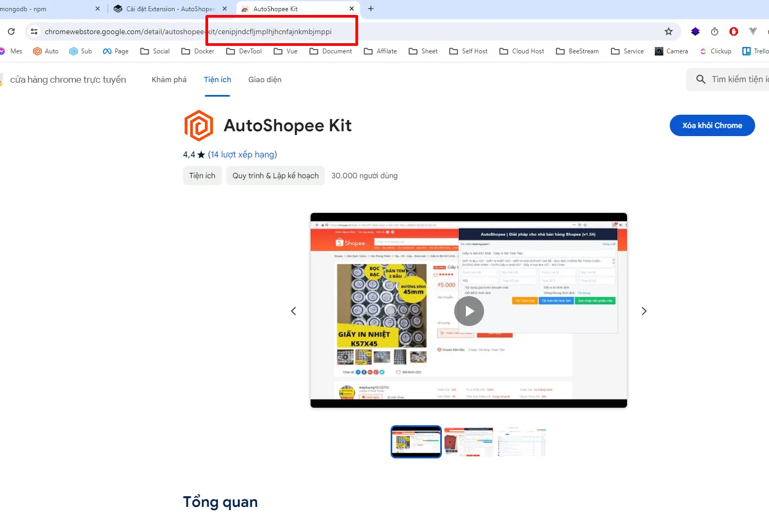Click the Quy trình & Lập kế hoạch chip
Image resolution: width=769 pixels, height=532 pixels.
coord(275,176)
